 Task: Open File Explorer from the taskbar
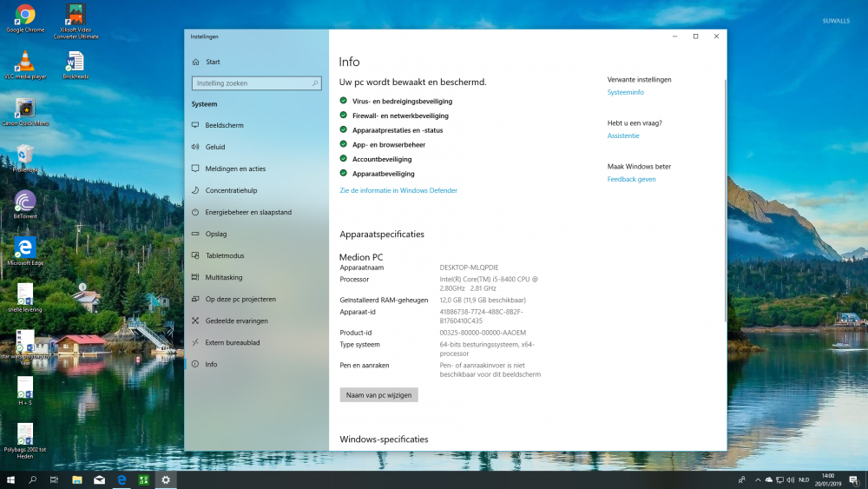click(77, 479)
